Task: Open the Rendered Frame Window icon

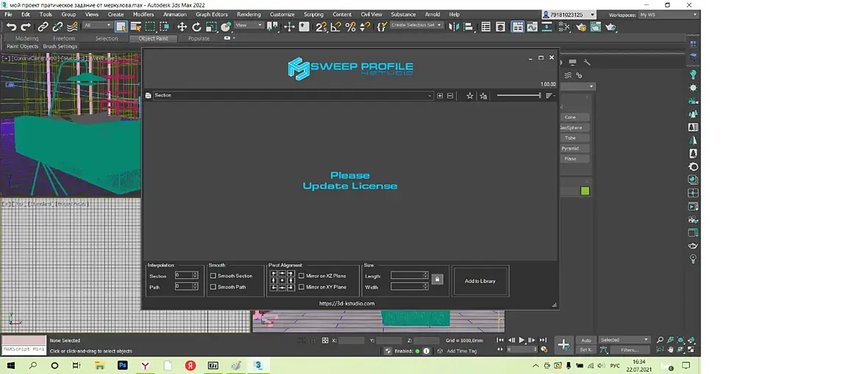Action: click(x=596, y=27)
